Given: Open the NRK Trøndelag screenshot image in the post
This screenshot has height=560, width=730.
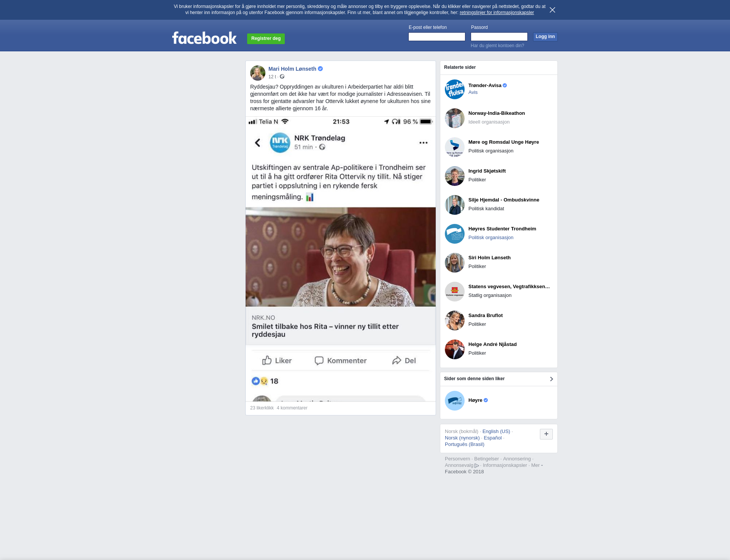Looking at the screenshot, I should click(340, 259).
